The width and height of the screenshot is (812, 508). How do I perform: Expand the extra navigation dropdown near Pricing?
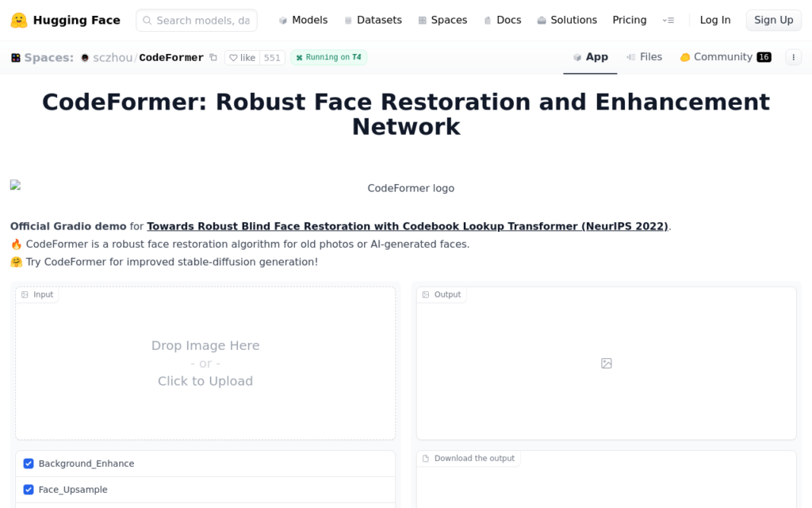click(x=668, y=20)
